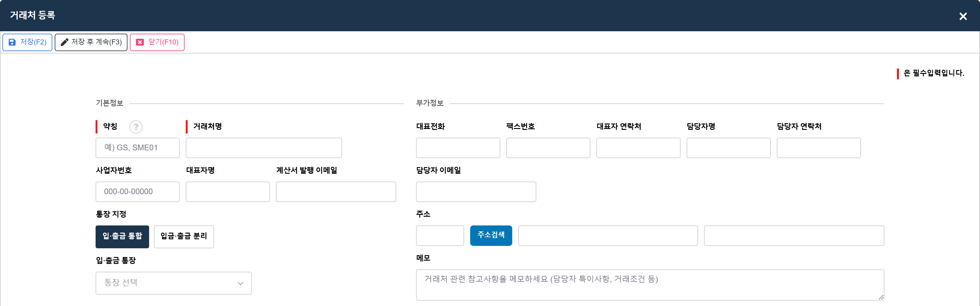
Task: Click the 담당자 연락처 input field
Action: pos(818,148)
